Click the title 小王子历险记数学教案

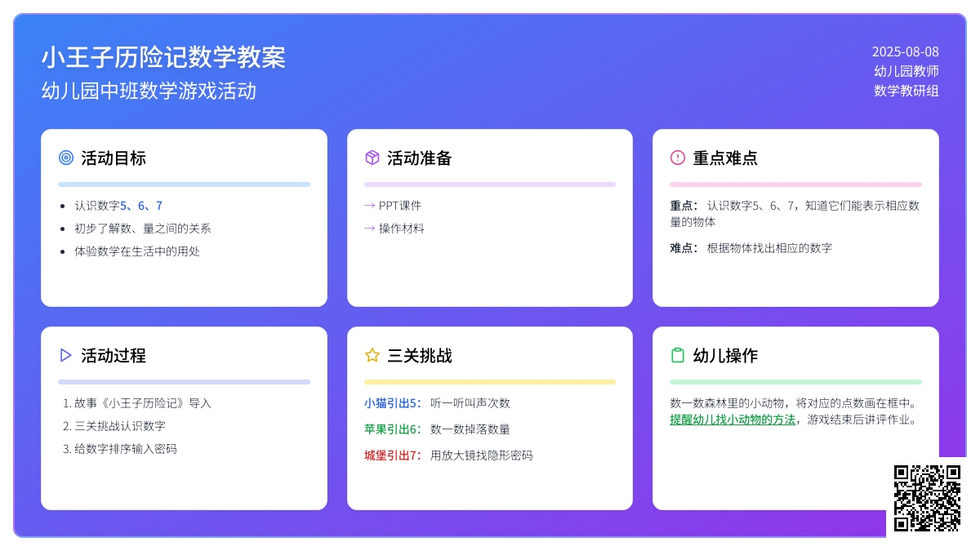point(163,57)
